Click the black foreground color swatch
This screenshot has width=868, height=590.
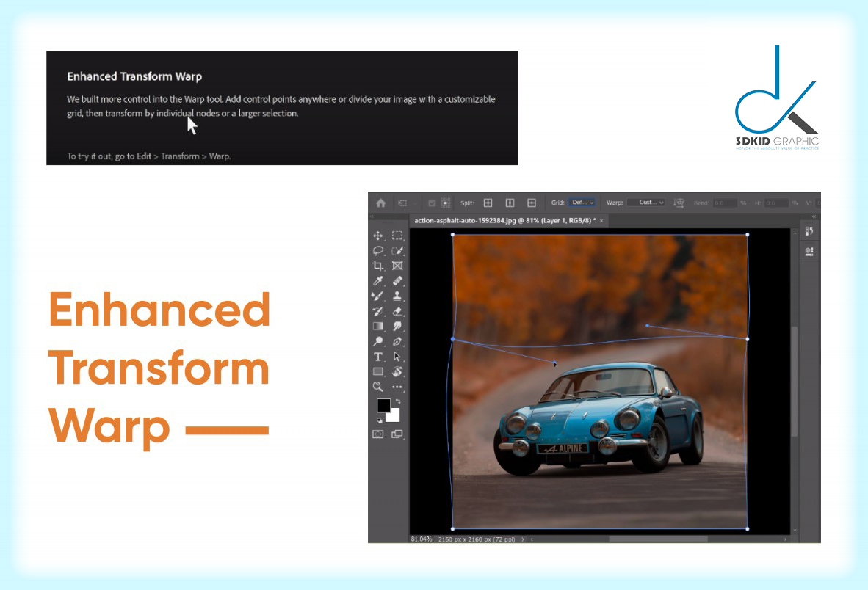[x=383, y=405]
